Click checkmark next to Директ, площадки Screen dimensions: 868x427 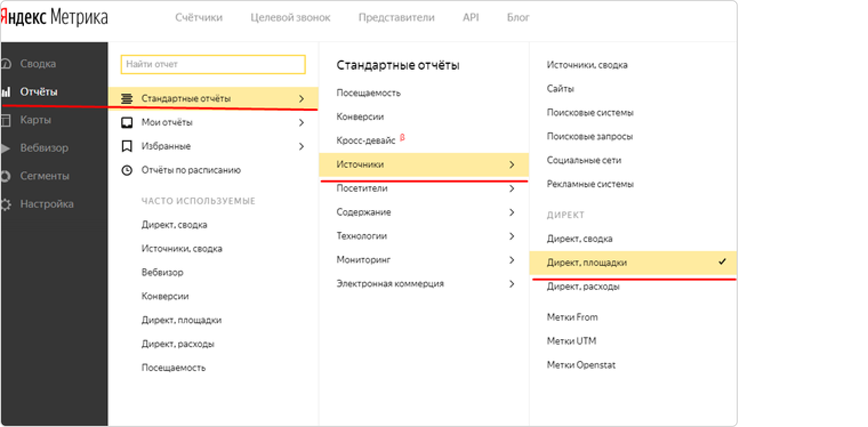click(x=722, y=262)
